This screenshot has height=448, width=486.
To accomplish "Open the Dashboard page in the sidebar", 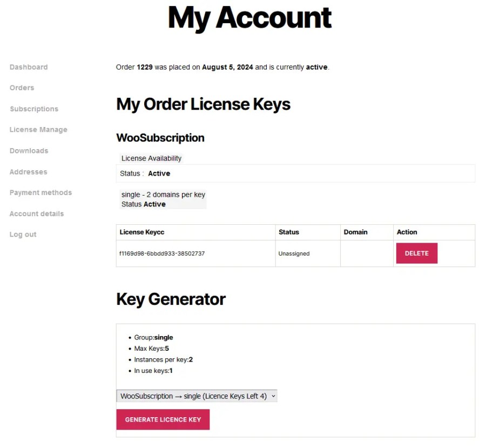I will pos(29,67).
